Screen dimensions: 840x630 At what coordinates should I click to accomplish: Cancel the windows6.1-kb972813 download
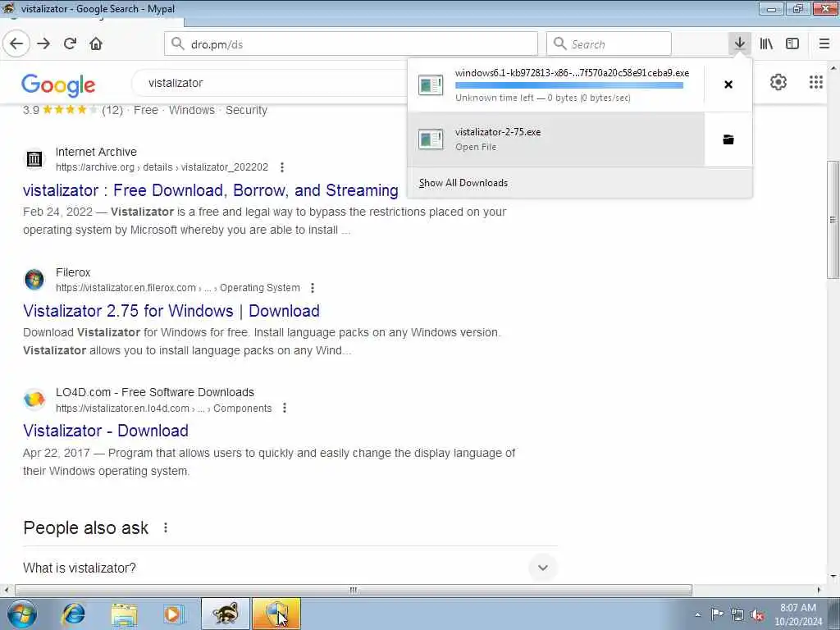pos(728,84)
